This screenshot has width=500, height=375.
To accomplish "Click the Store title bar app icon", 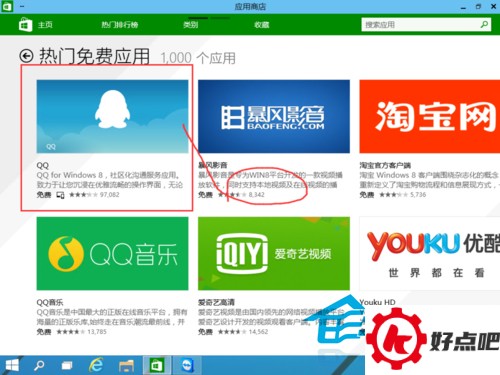I will pyautogui.click(x=7, y=7).
